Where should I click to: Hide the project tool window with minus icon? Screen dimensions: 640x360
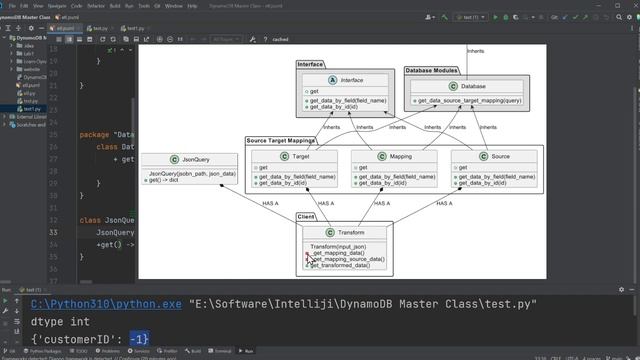click(x=41, y=28)
